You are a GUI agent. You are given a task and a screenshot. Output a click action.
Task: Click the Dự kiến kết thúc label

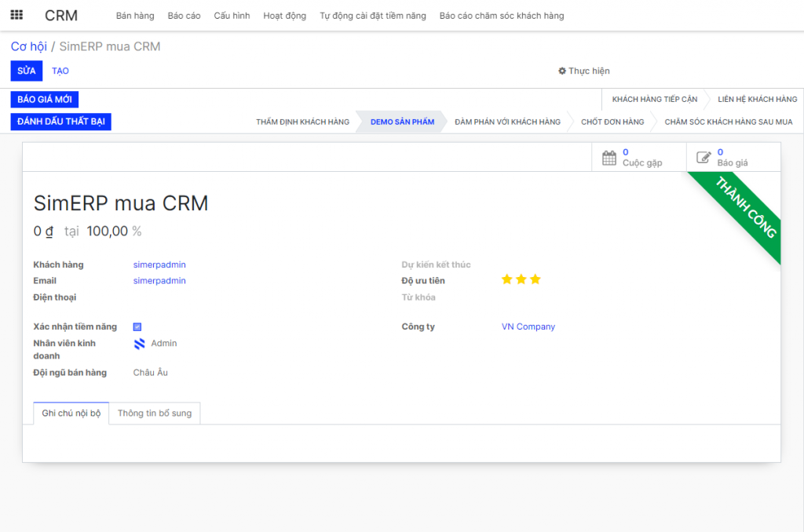[x=436, y=264]
